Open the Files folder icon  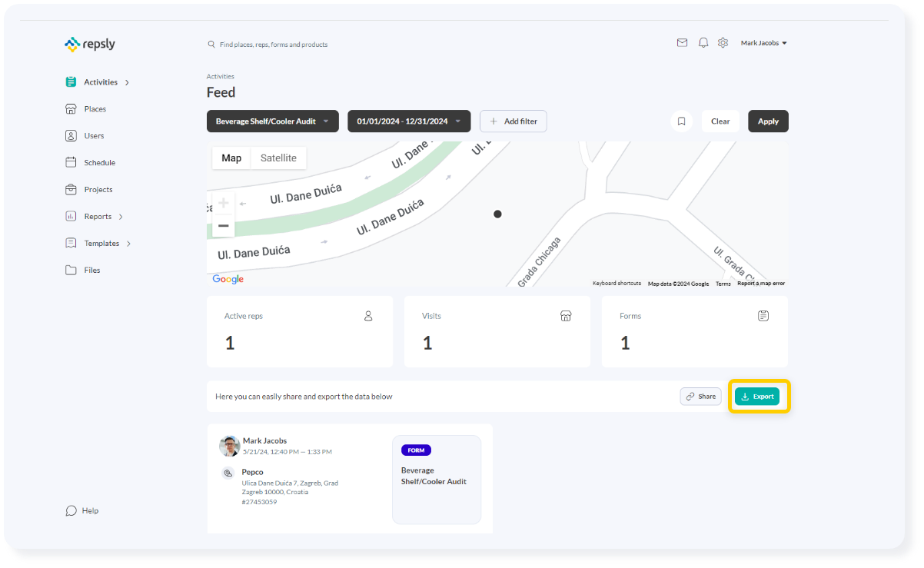click(x=70, y=270)
